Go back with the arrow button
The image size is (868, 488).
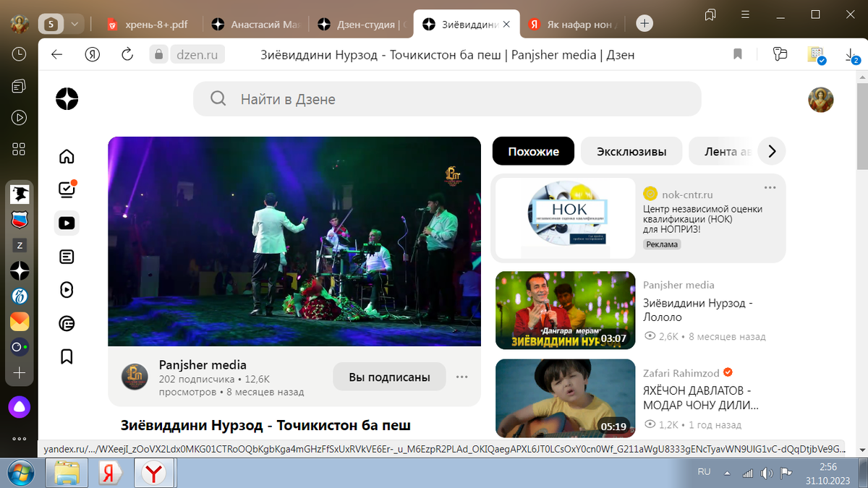point(57,54)
